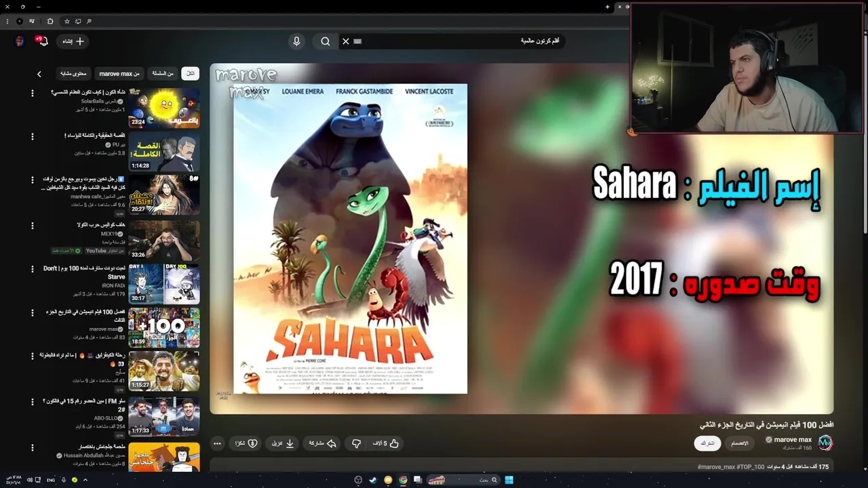868x488 pixels.
Task: Click the ENG language indicator
Action: point(51,480)
